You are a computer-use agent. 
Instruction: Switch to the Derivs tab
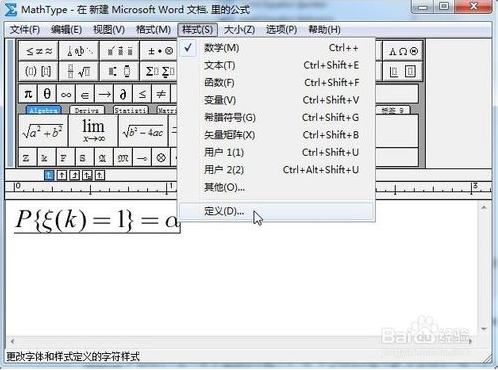87,110
